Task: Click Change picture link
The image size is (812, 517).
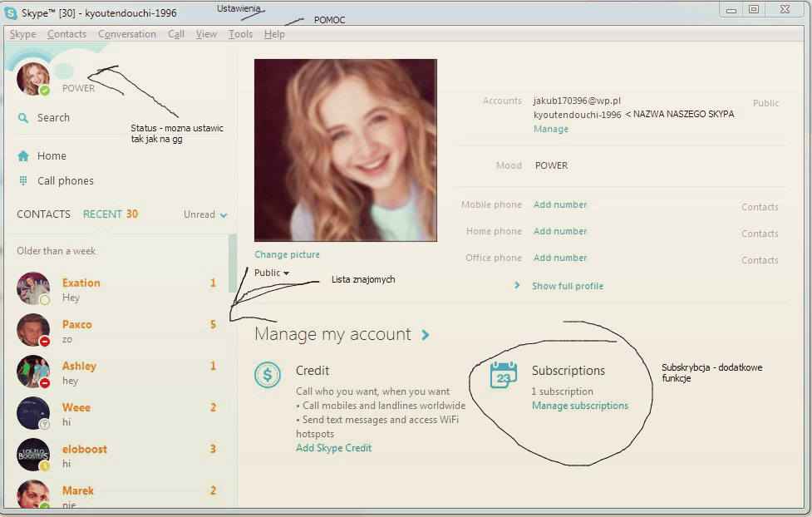Action: 287,254
